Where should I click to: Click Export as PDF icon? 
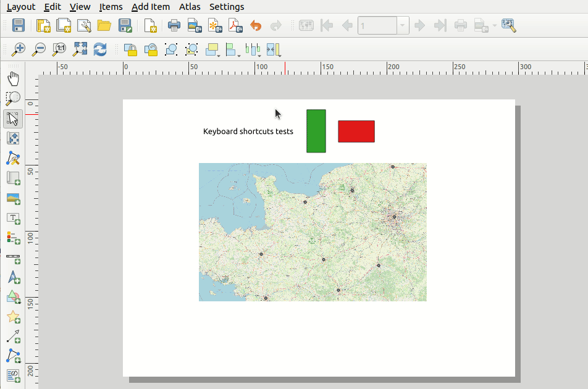click(x=235, y=26)
